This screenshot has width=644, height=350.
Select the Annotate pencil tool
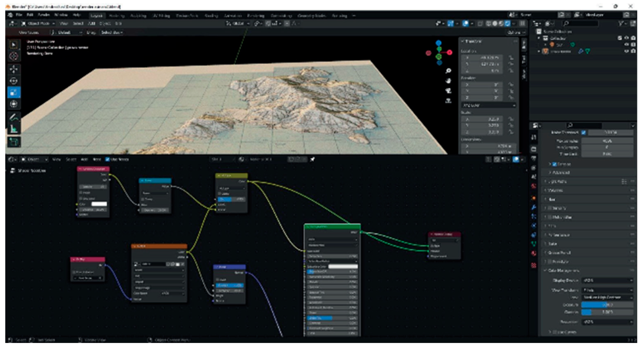(14, 117)
